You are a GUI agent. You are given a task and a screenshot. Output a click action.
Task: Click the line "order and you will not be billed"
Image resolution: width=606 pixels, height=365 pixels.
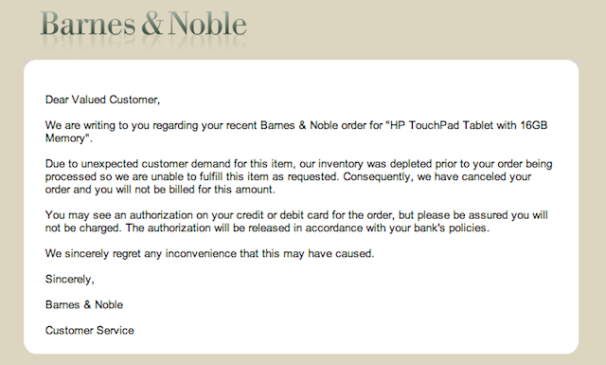(160, 189)
